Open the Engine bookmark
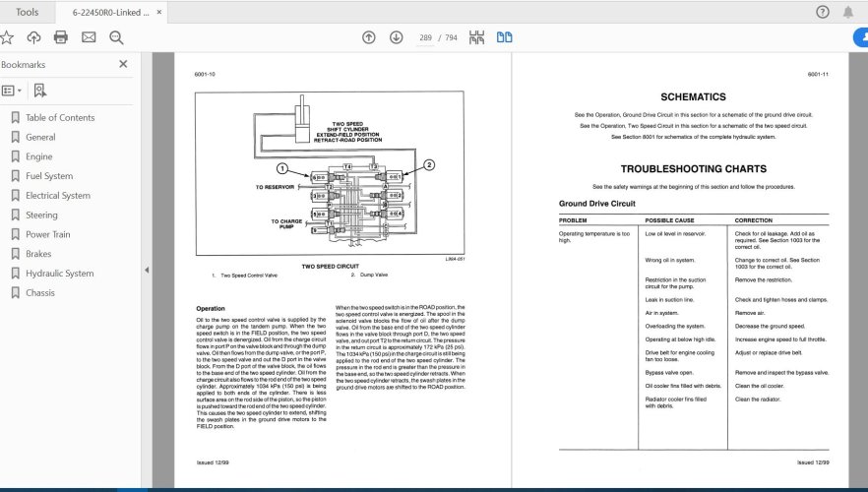868x492 pixels. (x=38, y=156)
